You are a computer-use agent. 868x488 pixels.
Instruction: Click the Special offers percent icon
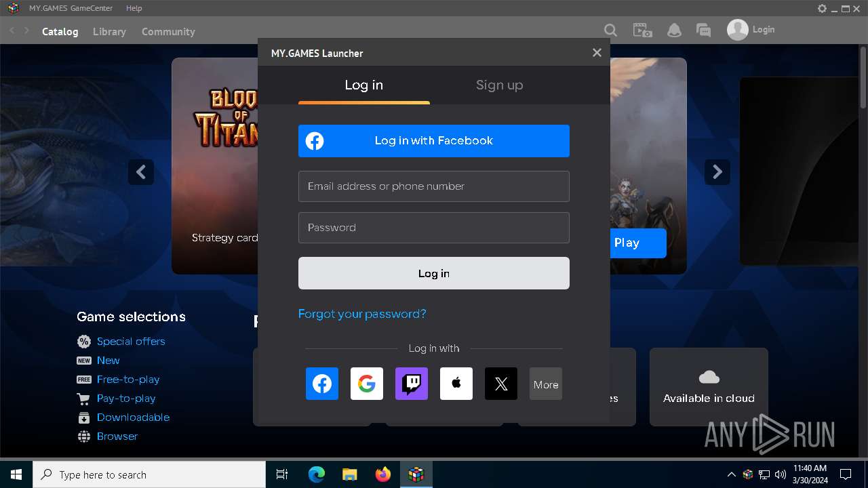click(x=84, y=342)
